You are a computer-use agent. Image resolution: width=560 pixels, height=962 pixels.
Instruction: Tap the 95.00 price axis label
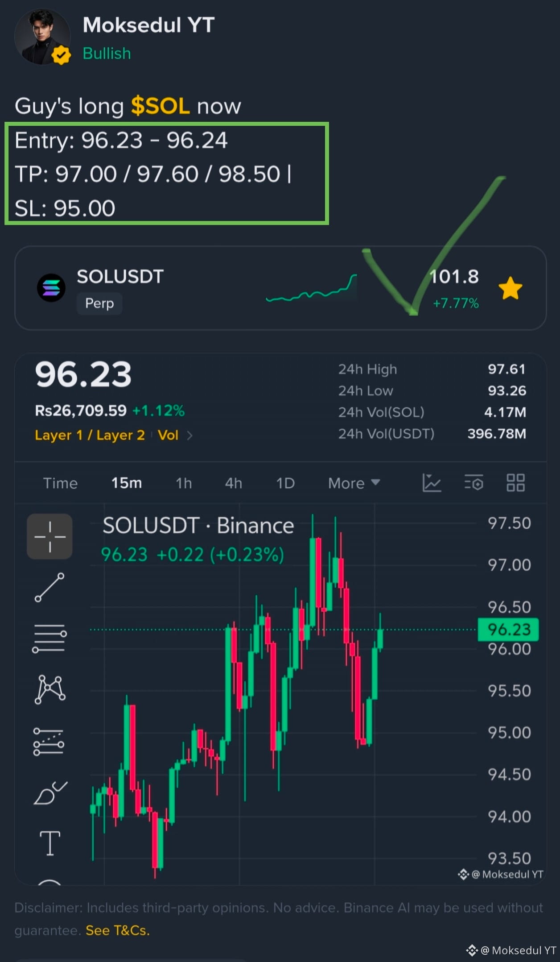point(509,732)
